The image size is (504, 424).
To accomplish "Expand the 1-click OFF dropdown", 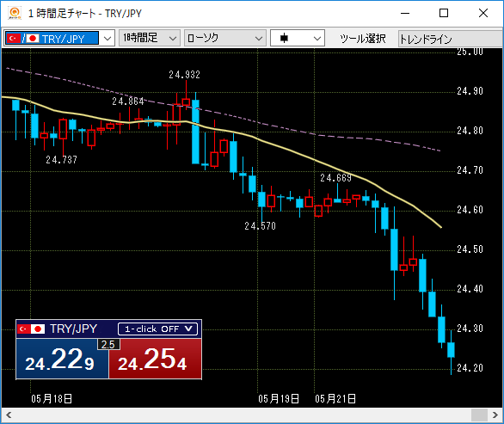I will click(157, 329).
